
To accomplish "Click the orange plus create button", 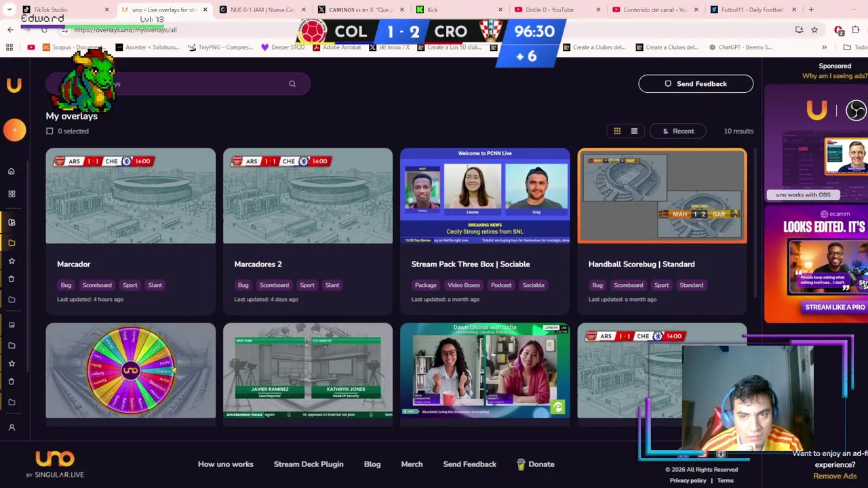I will [x=14, y=130].
